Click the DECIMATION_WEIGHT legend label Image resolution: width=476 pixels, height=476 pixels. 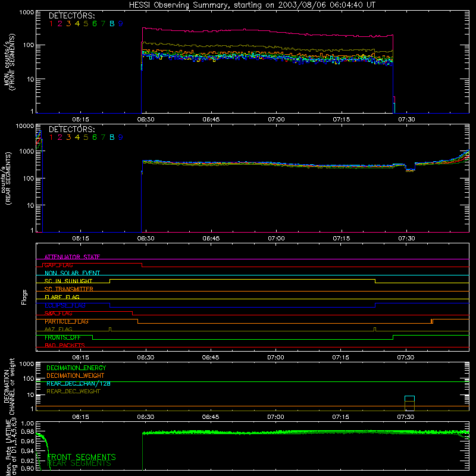coord(76,375)
